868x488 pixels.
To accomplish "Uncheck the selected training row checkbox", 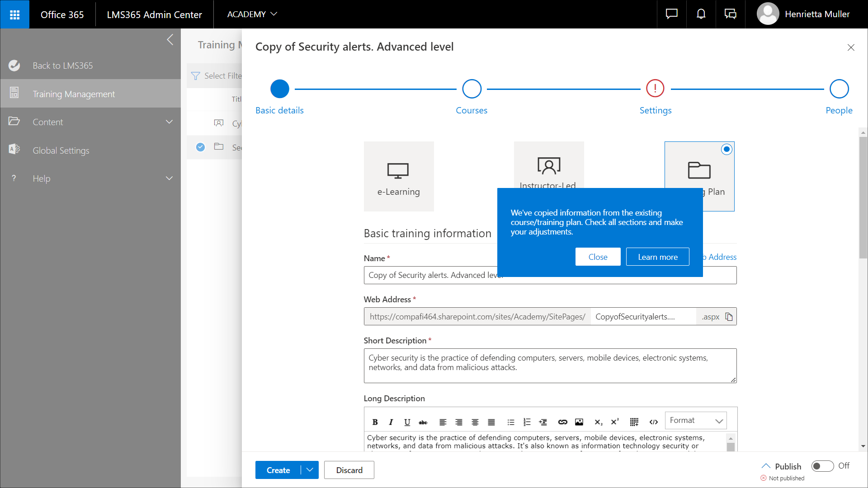I will [x=201, y=147].
